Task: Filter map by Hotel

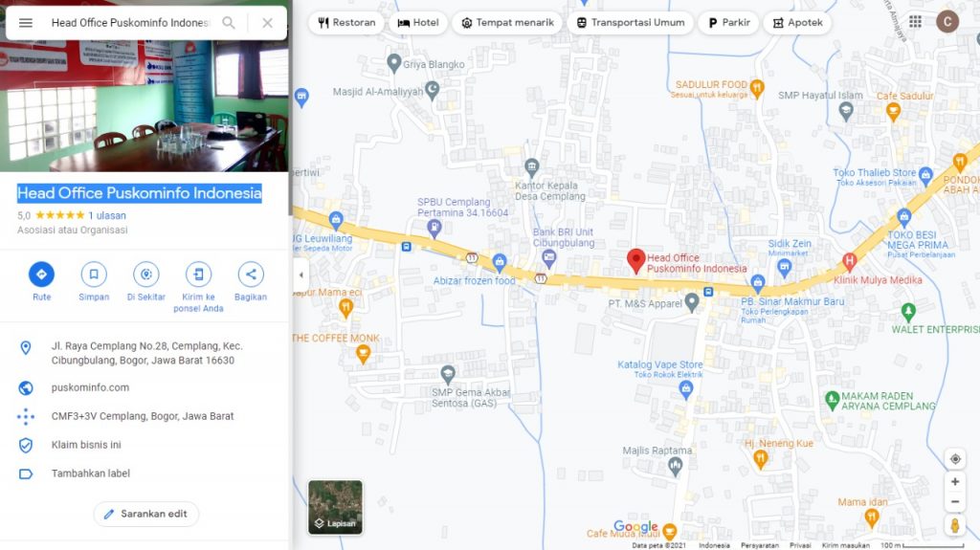Action: point(418,23)
